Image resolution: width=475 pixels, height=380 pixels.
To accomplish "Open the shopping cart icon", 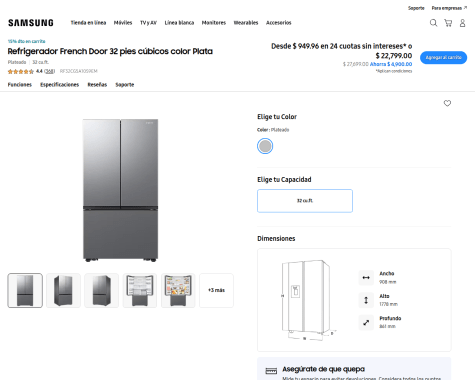I will (448, 23).
